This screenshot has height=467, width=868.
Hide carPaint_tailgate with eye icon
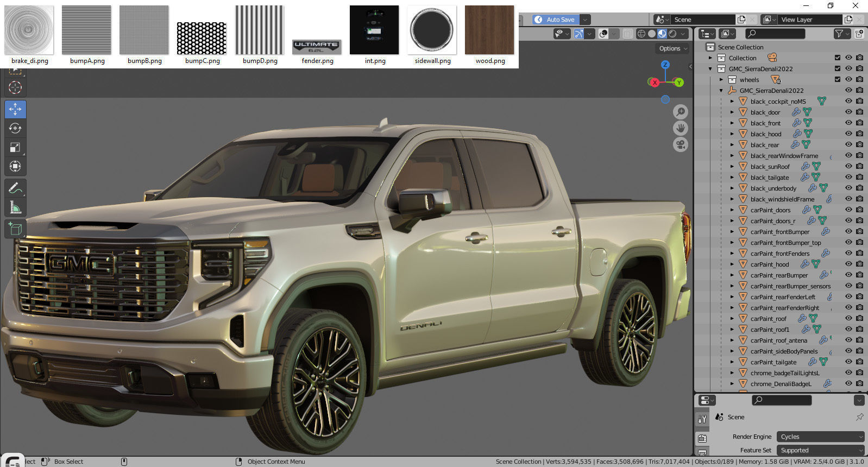pos(848,362)
